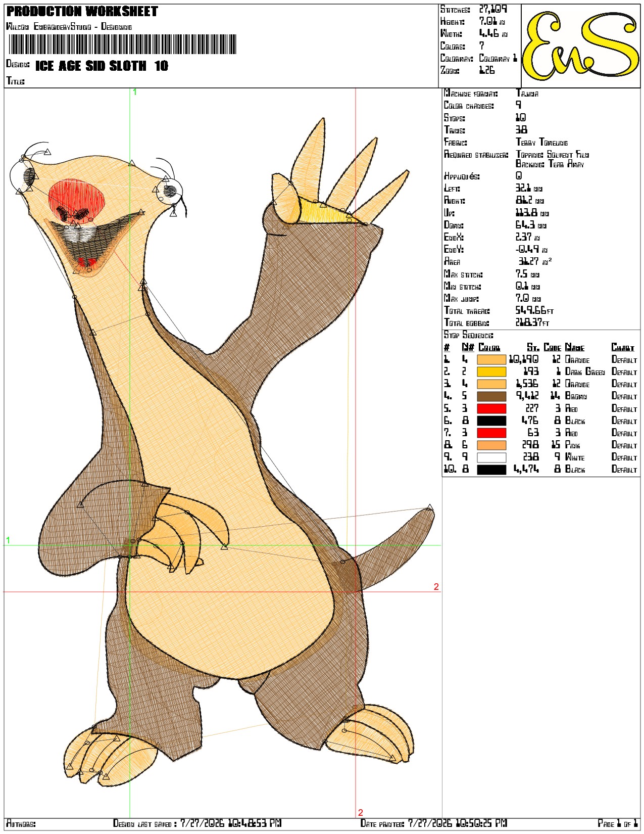Click the date printed timestamp
The height and width of the screenshot is (834, 644).
pyautogui.click(x=458, y=823)
